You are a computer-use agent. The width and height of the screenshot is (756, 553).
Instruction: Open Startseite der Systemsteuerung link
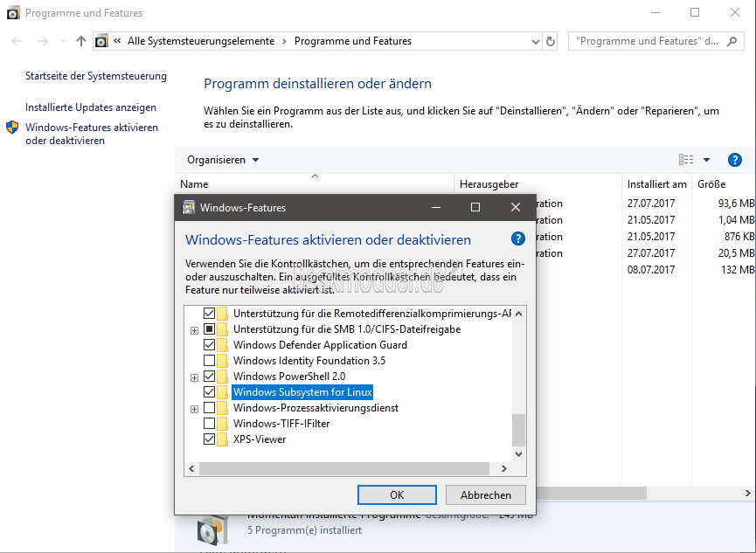96,76
